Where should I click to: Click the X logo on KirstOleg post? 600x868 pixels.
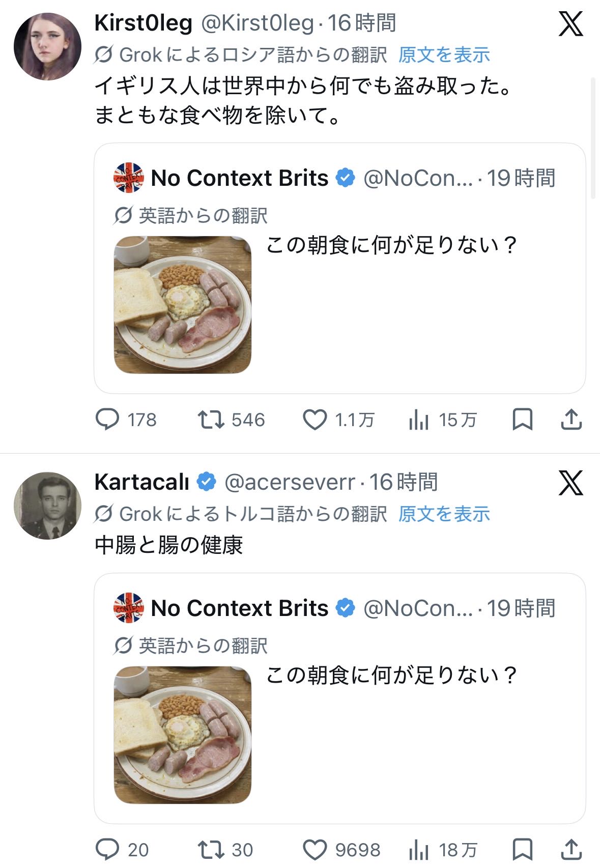coord(570,24)
